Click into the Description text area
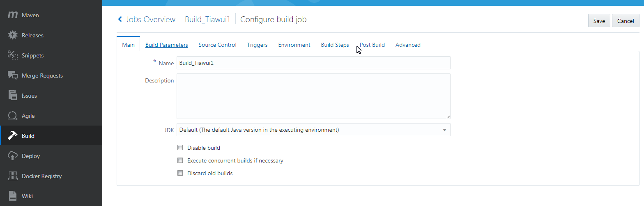 (313, 96)
